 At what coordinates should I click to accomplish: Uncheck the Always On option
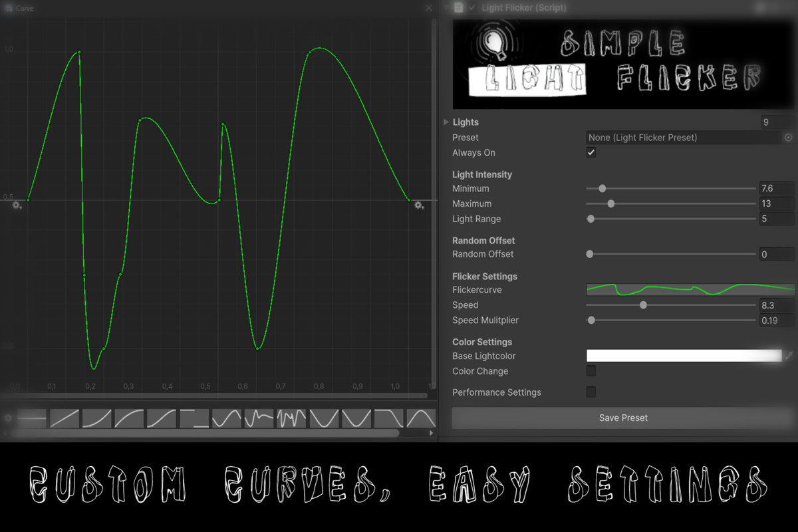[x=591, y=152]
